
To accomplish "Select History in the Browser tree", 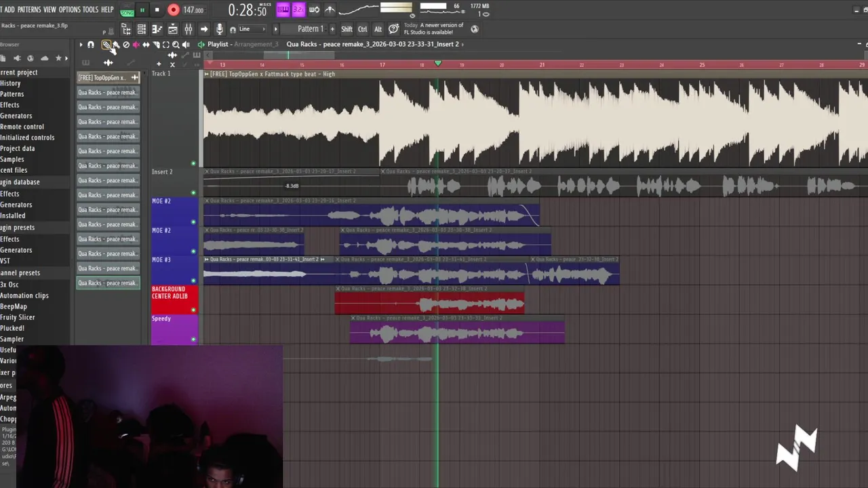I will coord(10,83).
